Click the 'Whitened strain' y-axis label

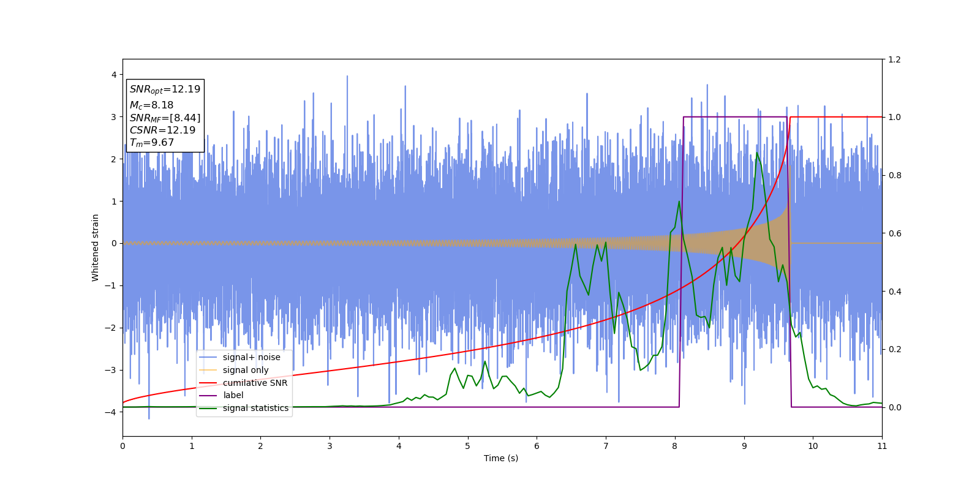(x=96, y=247)
